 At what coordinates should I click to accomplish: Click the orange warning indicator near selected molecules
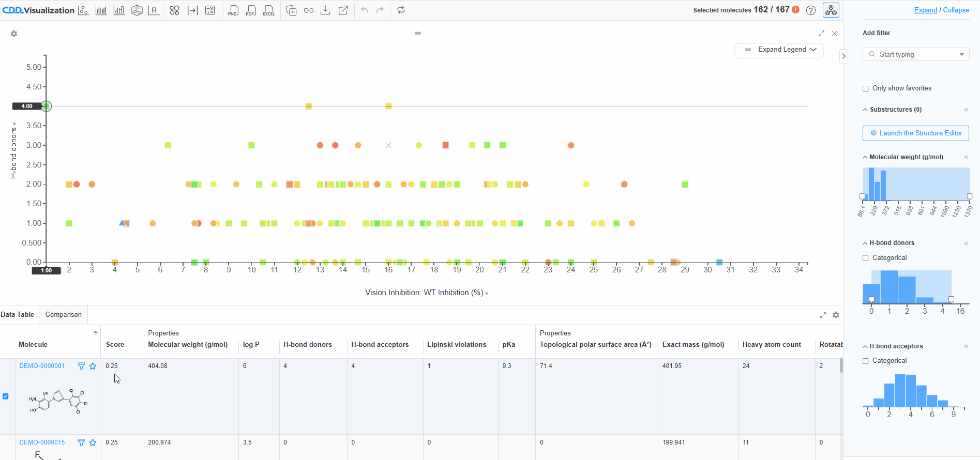(x=796, y=9)
